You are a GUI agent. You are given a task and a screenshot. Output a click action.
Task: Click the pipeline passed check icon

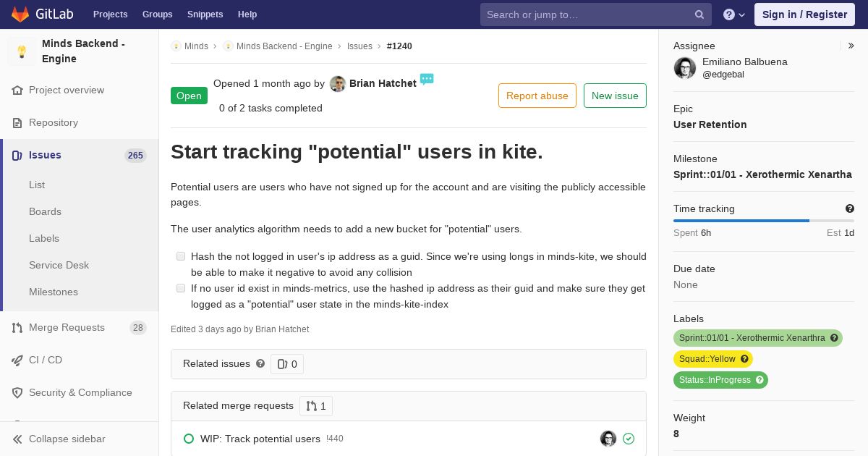pos(629,439)
